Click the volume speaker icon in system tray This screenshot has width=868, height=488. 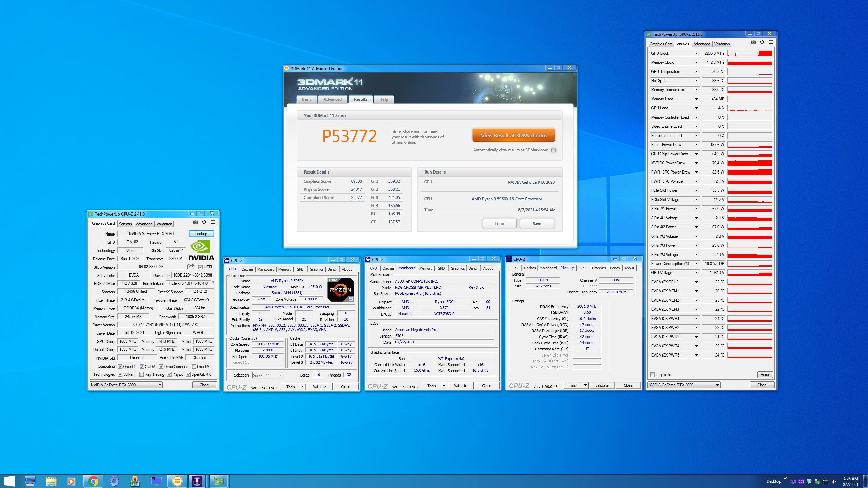click(834, 482)
